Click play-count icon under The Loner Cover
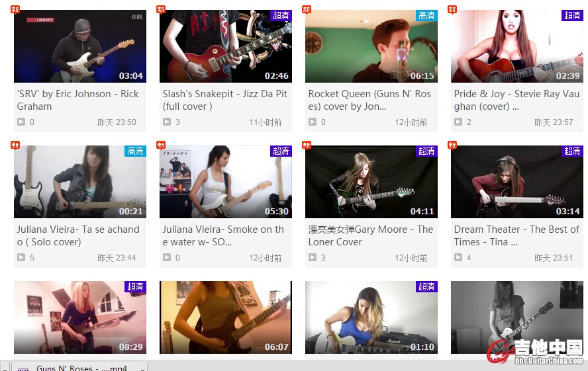This screenshot has height=371, width=588. [313, 257]
